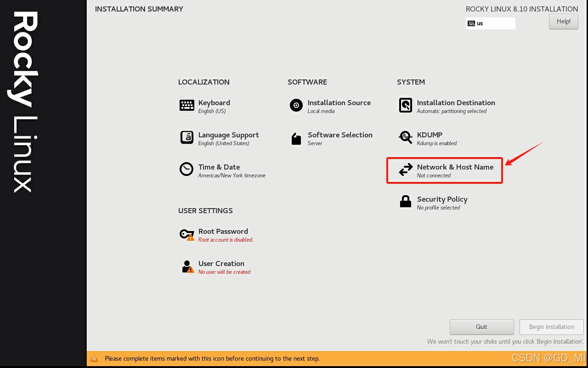This screenshot has width=588, height=368.
Task: Open the Keyboard label link
Action: pyautogui.click(x=214, y=102)
